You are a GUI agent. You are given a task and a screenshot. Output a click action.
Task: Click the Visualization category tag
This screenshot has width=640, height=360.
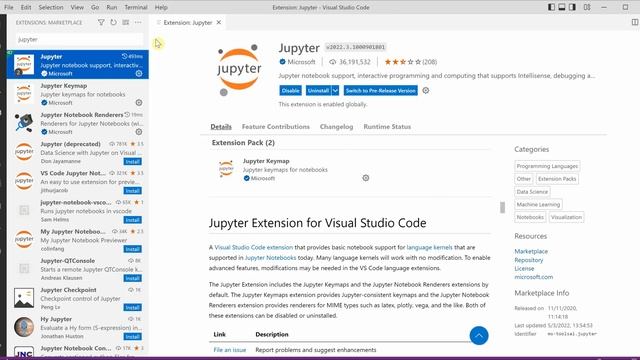click(x=566, y=217)
